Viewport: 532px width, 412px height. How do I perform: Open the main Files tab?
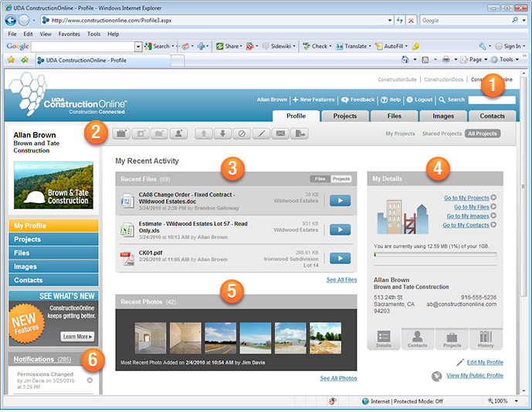coord(395,116)
